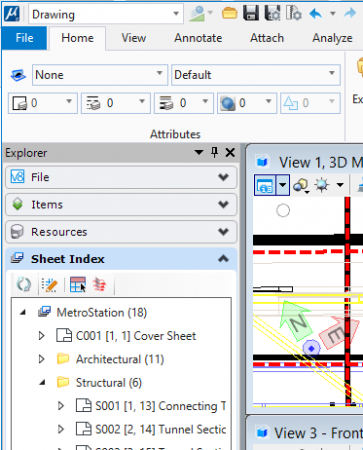Click the Manage Sheet Index edit icon
The height and width of the screenshot is (450, 363).
click(50, 285)
